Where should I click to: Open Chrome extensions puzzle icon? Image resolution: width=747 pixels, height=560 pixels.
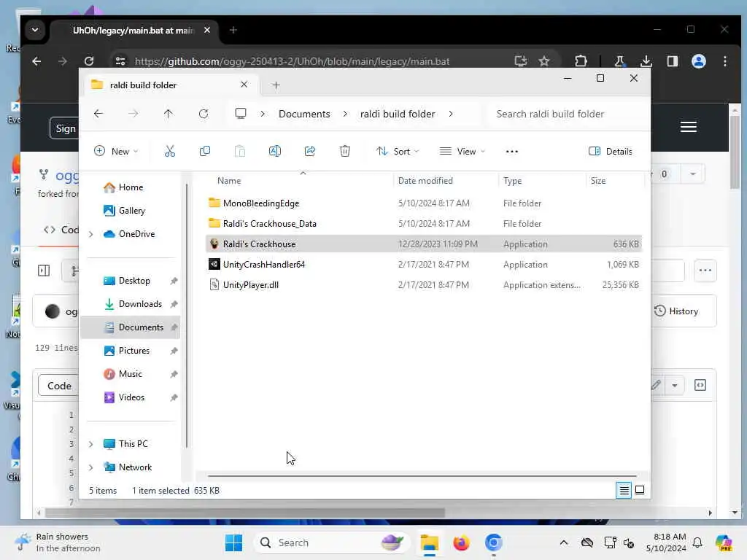[581, 61]
